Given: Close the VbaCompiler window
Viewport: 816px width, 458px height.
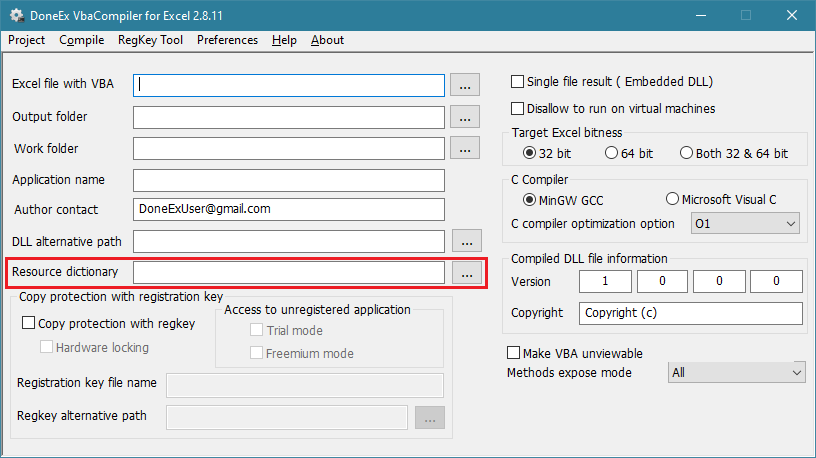Looking at the screenshot, I should pyautogui.click(x=792, y=15).
